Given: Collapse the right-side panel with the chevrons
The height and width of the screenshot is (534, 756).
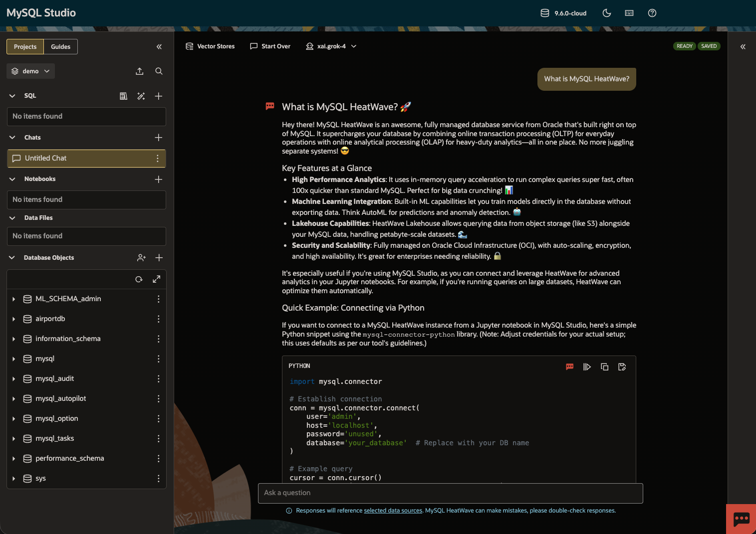Looking at the screenshot, I should (743, 46).
